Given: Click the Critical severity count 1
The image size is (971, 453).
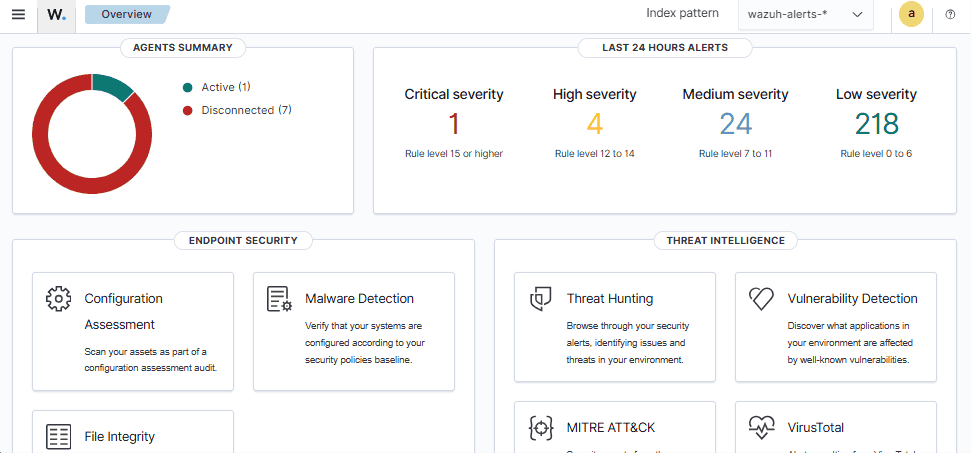Looking at the screenshot, I should click(x=454, y=124).
